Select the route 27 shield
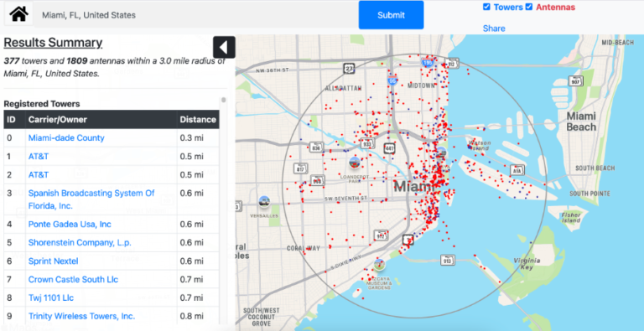Screen dimensions: 644x331 349,68
